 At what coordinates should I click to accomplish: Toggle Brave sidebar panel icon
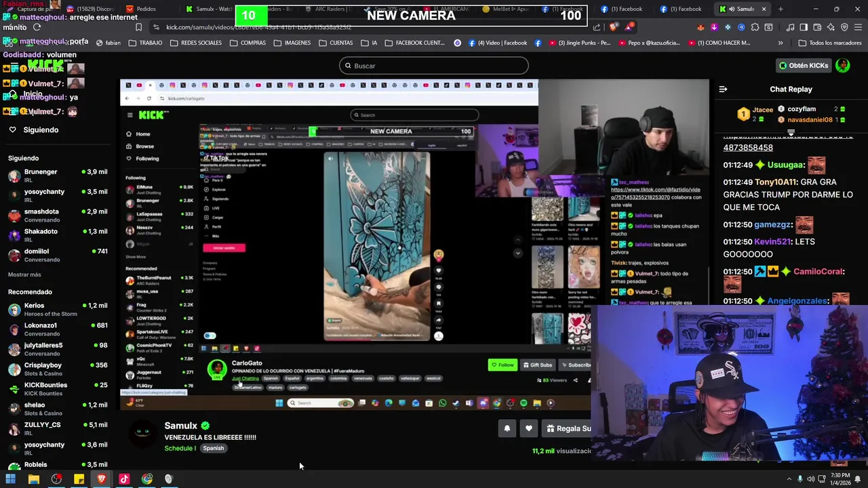pos(804,27)
